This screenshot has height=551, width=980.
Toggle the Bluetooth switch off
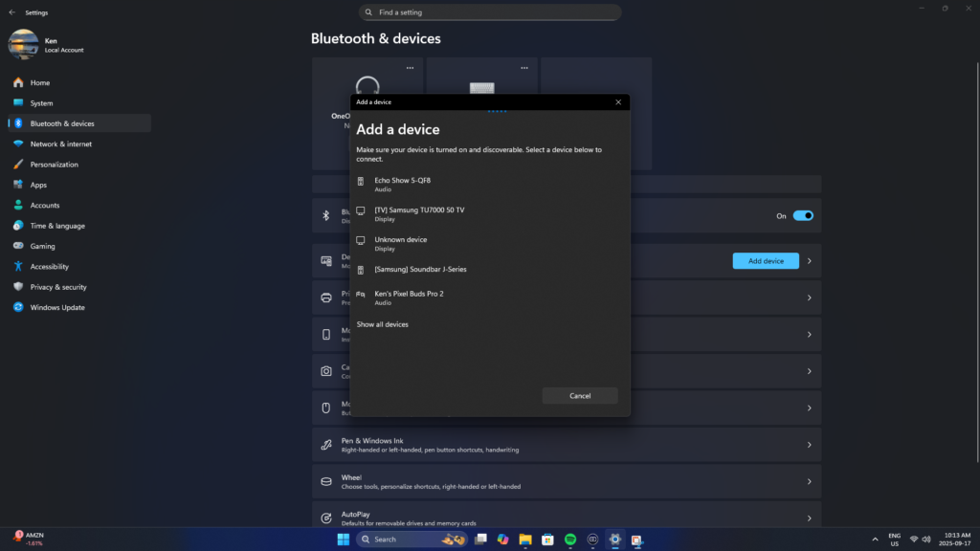click(802, 216)
